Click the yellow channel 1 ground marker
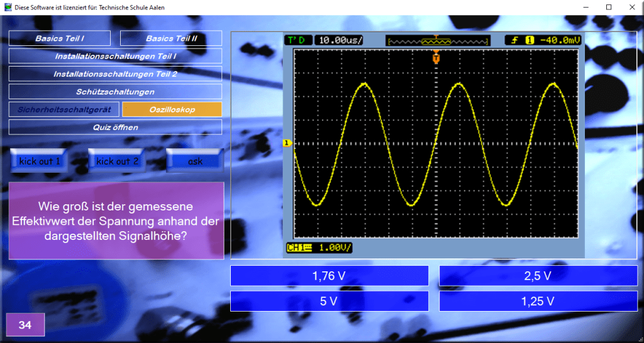Screen dimensions: 644x343 (x=287, y=144)
